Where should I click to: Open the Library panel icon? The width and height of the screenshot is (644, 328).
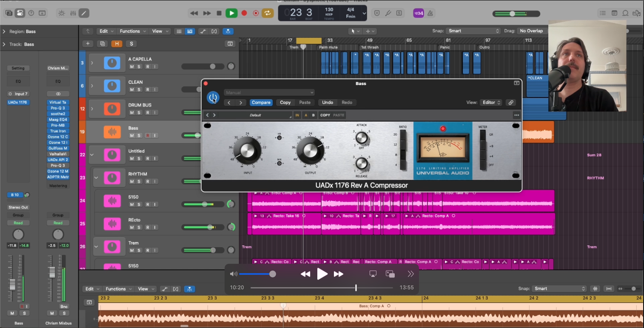(9, 13)
